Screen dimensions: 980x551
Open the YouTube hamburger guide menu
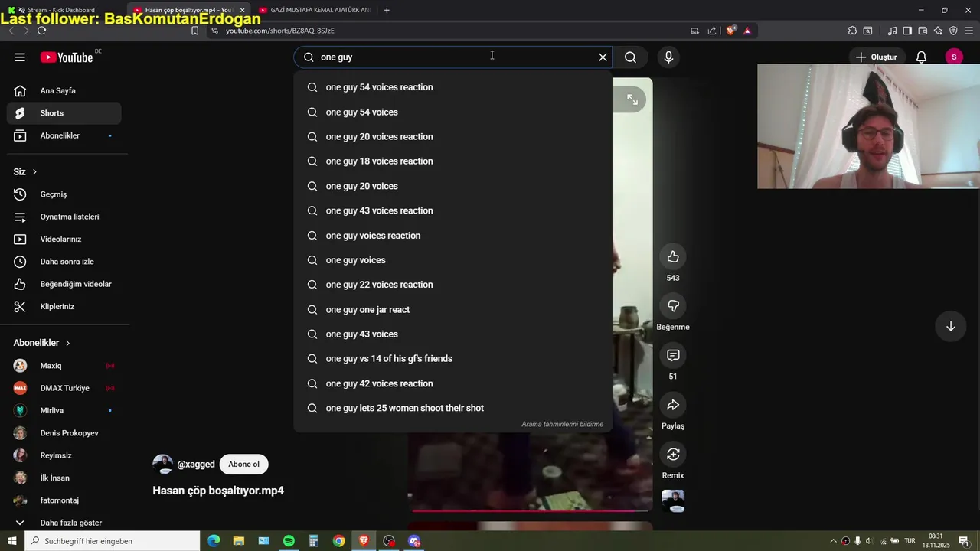coord(20,57)
